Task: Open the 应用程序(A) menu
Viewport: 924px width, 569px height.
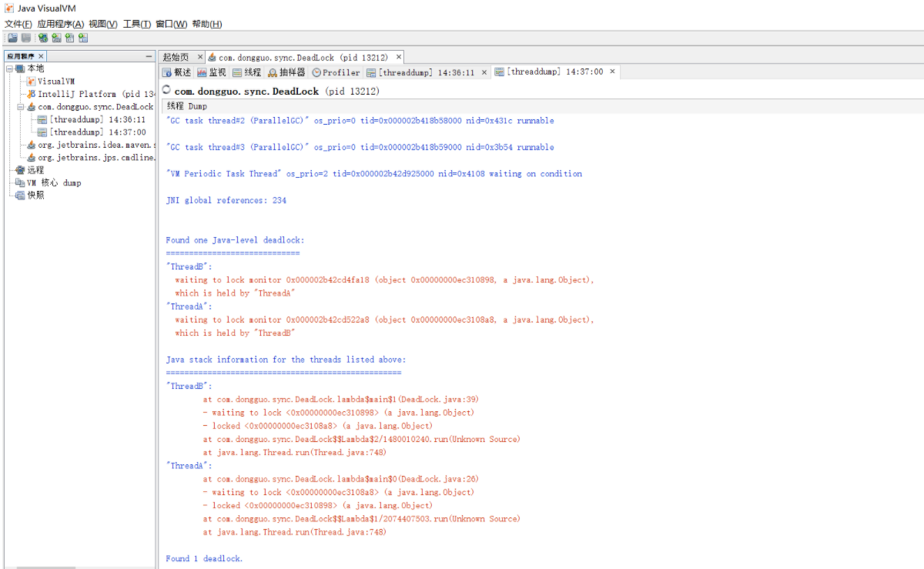Action: pos(61,24)
